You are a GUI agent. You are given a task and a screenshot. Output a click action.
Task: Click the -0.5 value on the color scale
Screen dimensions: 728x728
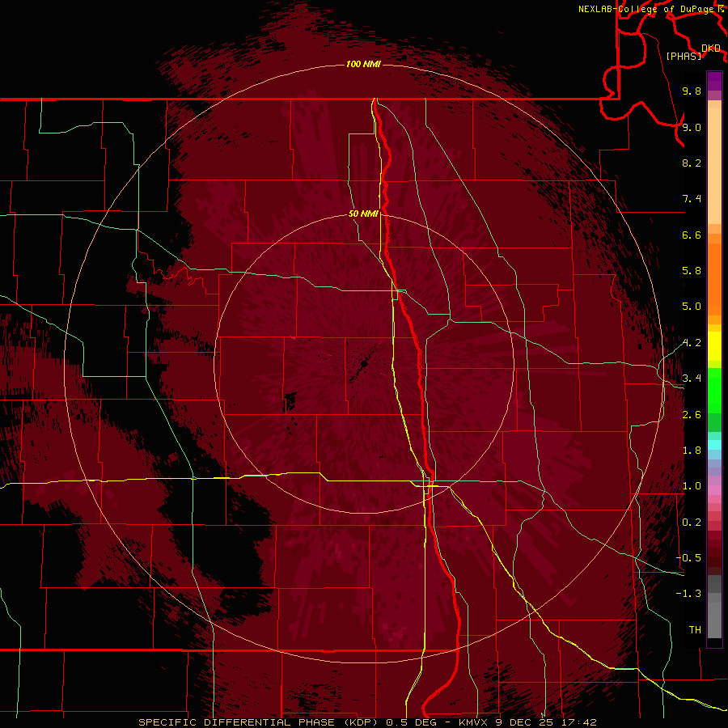click(x=688, y=558)
